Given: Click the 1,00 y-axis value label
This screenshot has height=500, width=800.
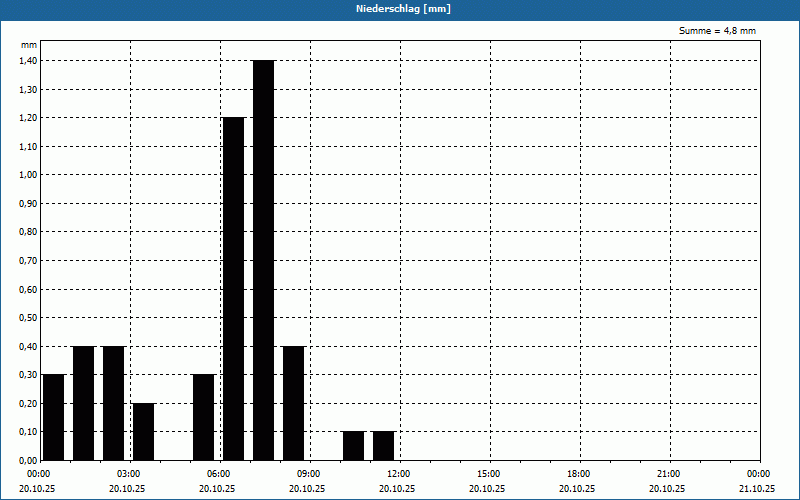Looking at the screenshot, I should (28, 175).
